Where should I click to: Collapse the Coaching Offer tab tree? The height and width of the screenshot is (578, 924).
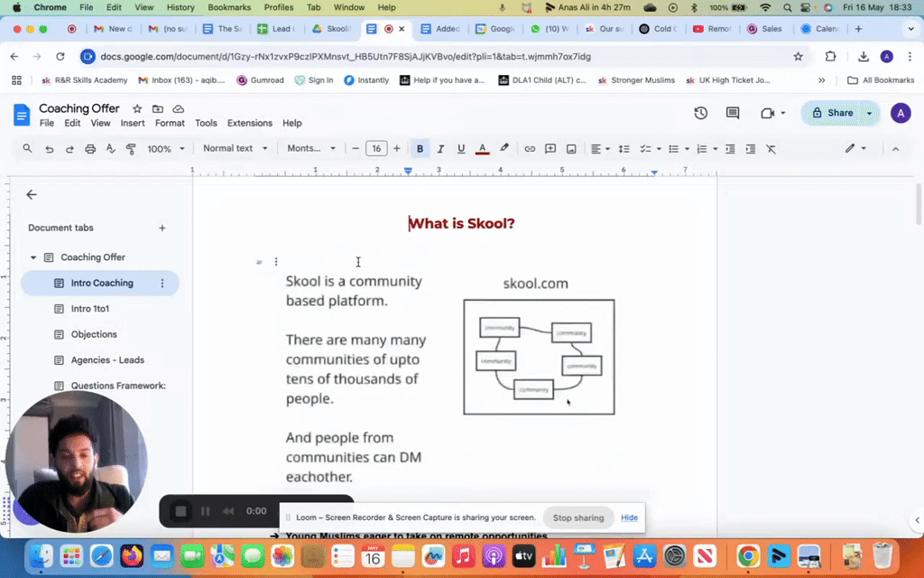[33, 257]
